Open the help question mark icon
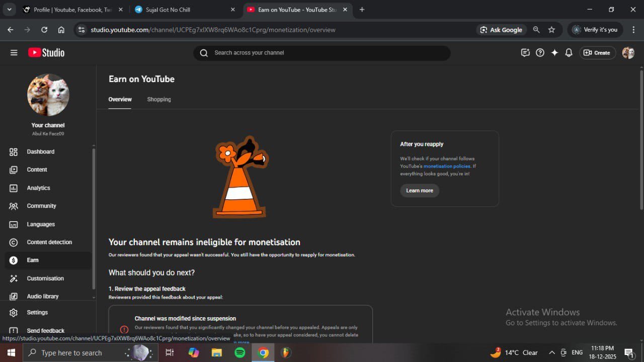Image resolution: width=644 pixels, height=362 pixels. click(x=540, y=53)
